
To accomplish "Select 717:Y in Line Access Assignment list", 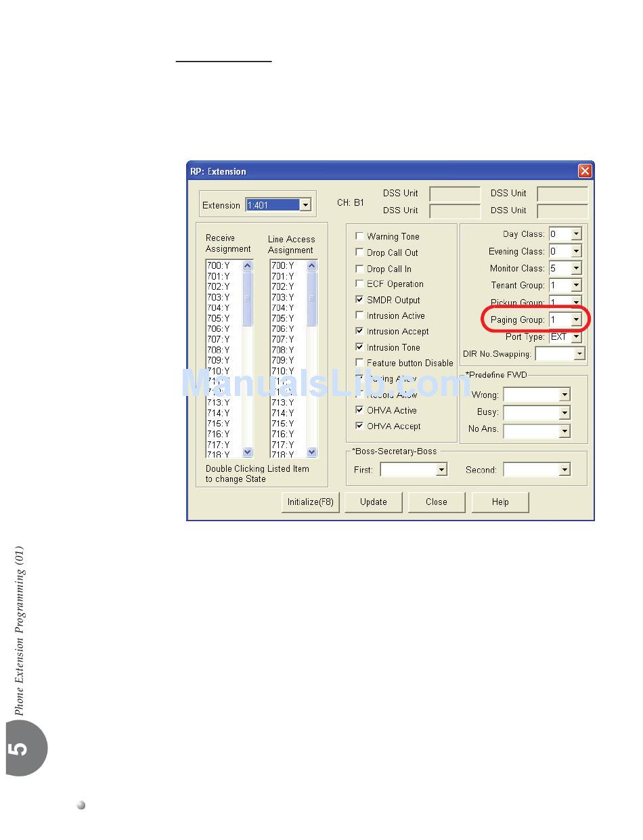I will (x=283, y=445).
